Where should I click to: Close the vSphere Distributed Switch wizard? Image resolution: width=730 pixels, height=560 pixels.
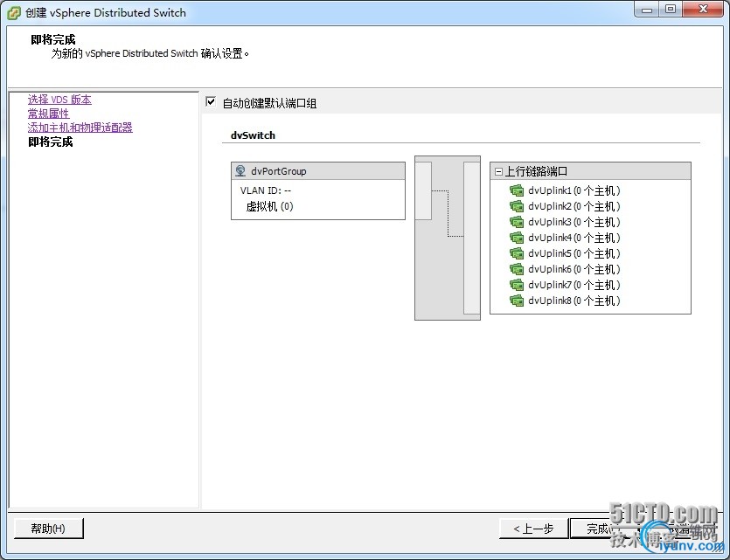click(x=703, y=10)
